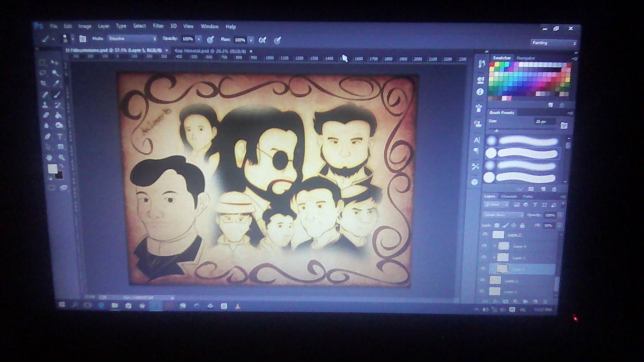This screenshot has width=644, height=362.
Task: Open the Filter menu
Action: 158,26
